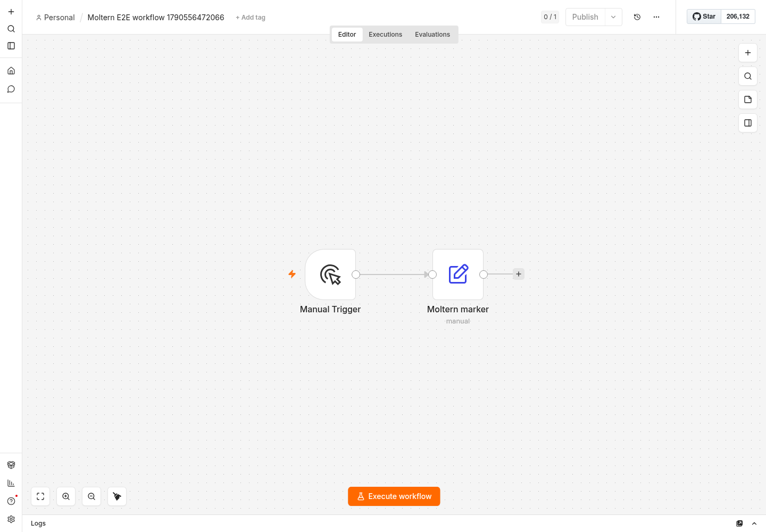Screen dimensions: 766x532
Task: Click the orange lightning trigger icon
Action: [x=292, y=274]
